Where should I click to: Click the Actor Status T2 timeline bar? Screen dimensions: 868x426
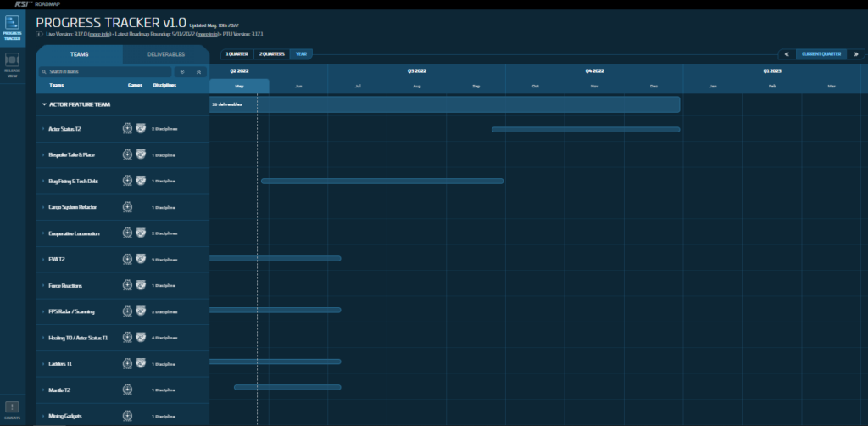(x=586, y=129)
